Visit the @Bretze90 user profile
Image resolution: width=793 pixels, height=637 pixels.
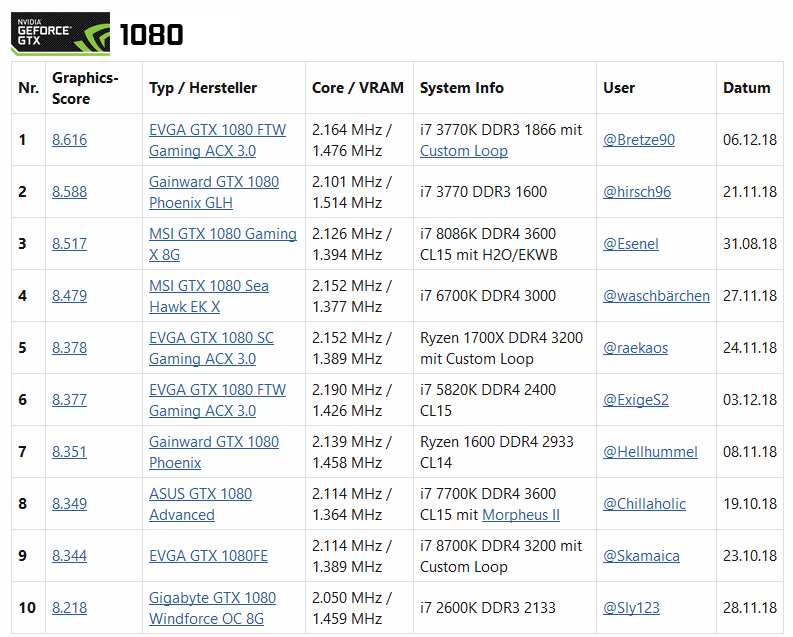639,140
